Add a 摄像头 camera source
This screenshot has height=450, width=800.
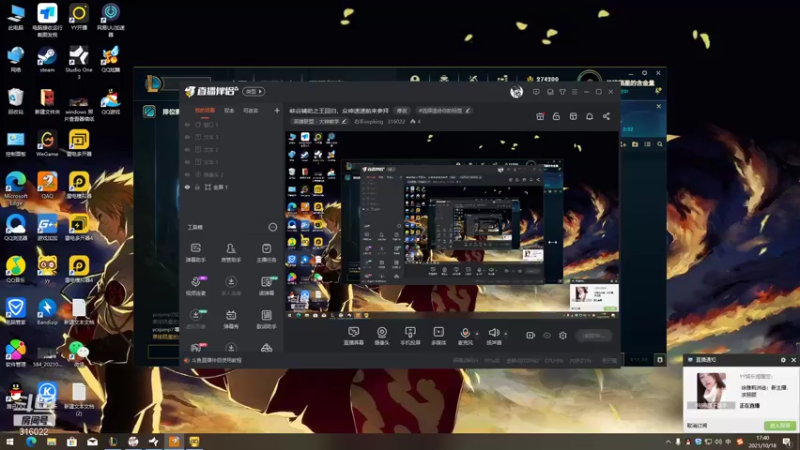pos(382,336)
